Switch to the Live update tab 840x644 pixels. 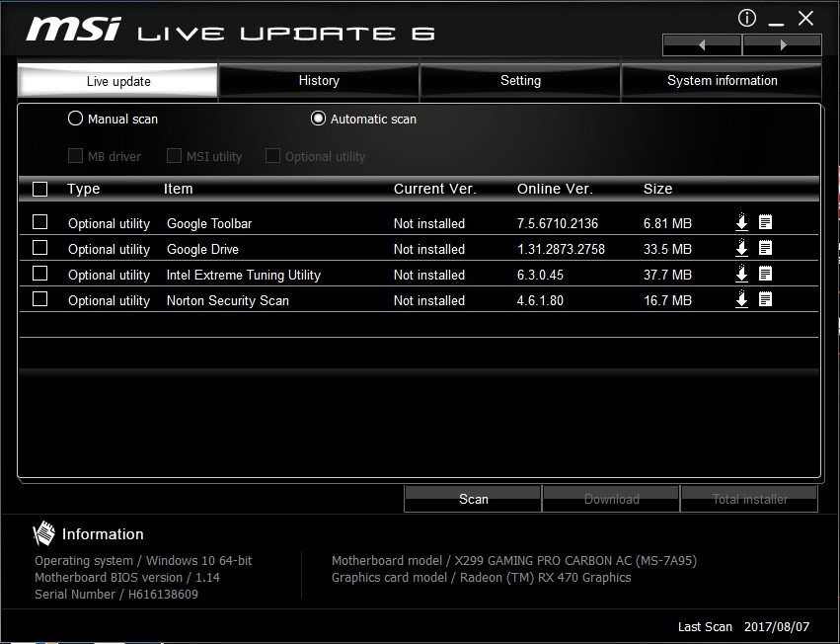(x=117, y=81)
